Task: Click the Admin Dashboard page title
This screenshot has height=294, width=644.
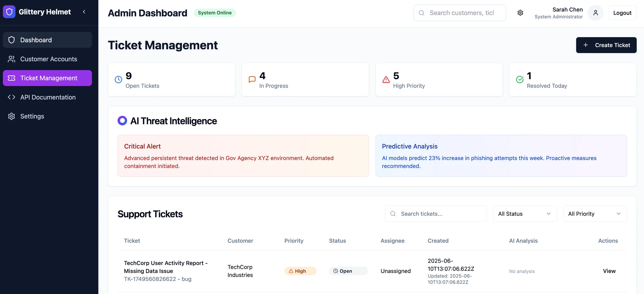Action: pos(147,13)
